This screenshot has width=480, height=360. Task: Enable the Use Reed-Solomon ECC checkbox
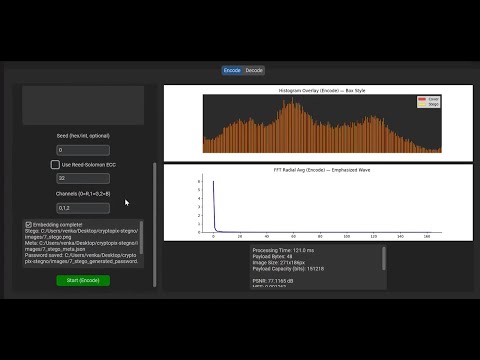pyautogui.click(x=55, y=164)
